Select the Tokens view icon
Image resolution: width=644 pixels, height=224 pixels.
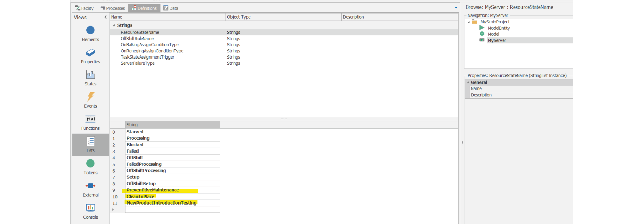[90, 163]
